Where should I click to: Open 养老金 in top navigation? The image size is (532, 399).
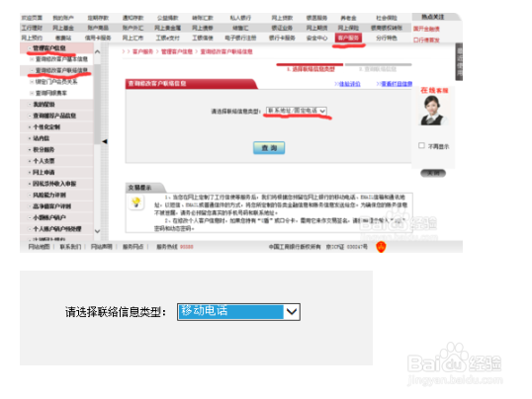tap(348, 18)
